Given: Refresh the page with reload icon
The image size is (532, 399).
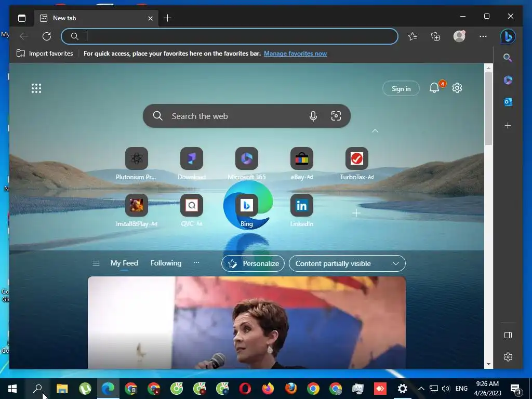Looking at the screenshot, I should pyautogui.click(x=46, y=36).
